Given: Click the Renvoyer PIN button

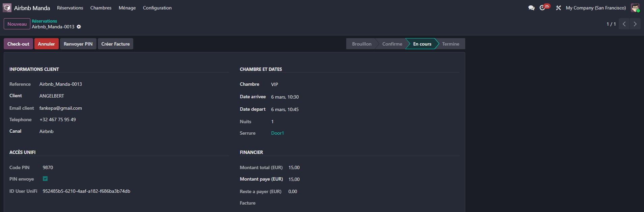Looking at the screenshot, I should [78, 44].
